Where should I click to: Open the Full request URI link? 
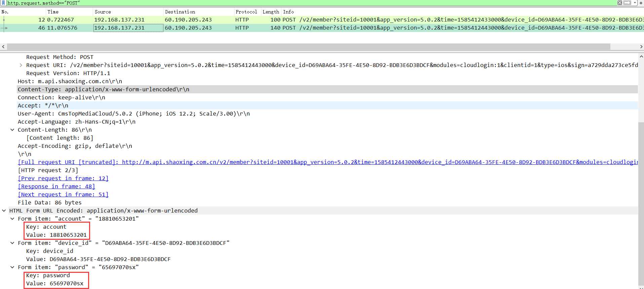click(328, 162)
